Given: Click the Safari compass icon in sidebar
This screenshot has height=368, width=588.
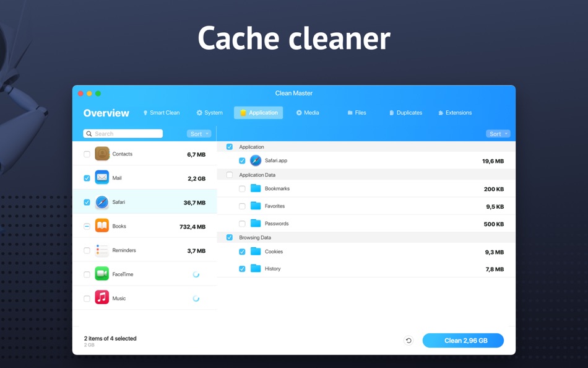Looking at the screenshot, I should 102,202.
